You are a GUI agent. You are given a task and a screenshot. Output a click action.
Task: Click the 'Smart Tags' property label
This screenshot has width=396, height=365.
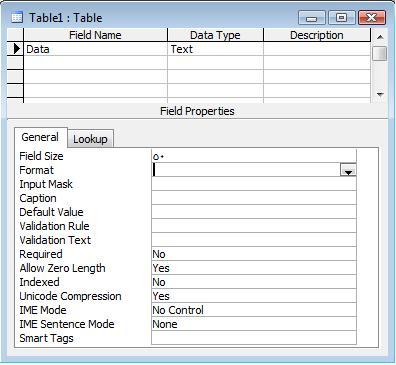[x=46, y=338]
